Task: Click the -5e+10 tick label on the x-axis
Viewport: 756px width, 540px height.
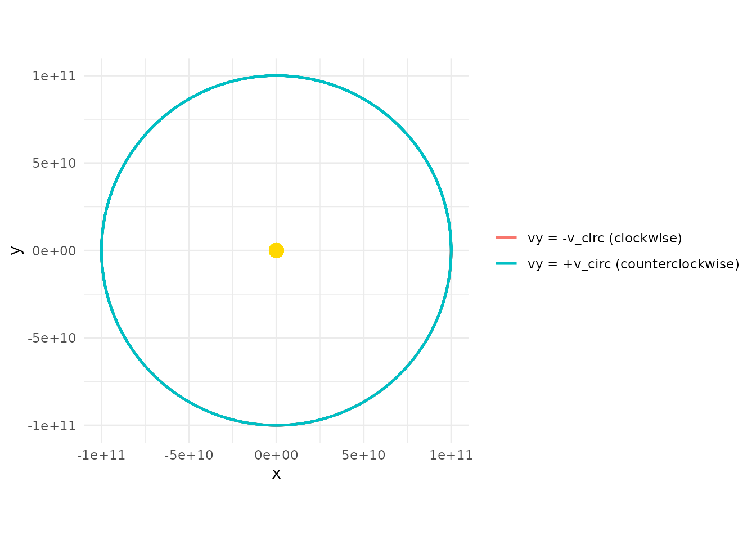Action: coord(189,455)
